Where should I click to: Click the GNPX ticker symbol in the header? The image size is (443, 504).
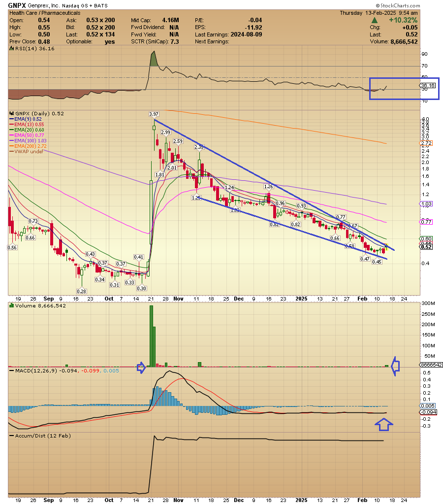pos(17,5)
